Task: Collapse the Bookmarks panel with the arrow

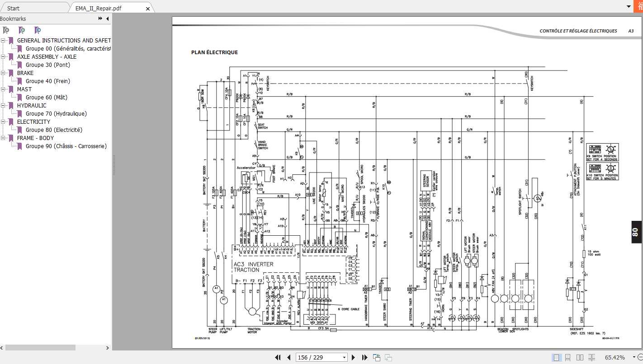Action: click(107, 19)
